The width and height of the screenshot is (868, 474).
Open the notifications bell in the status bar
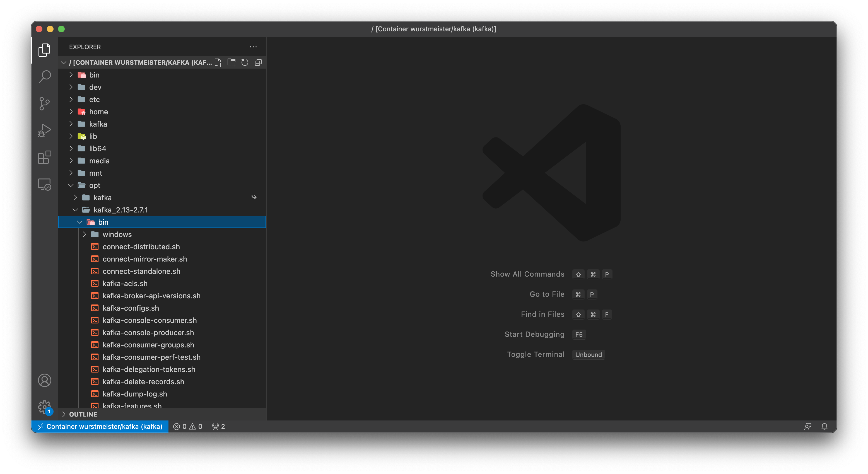tap(825, 427)
